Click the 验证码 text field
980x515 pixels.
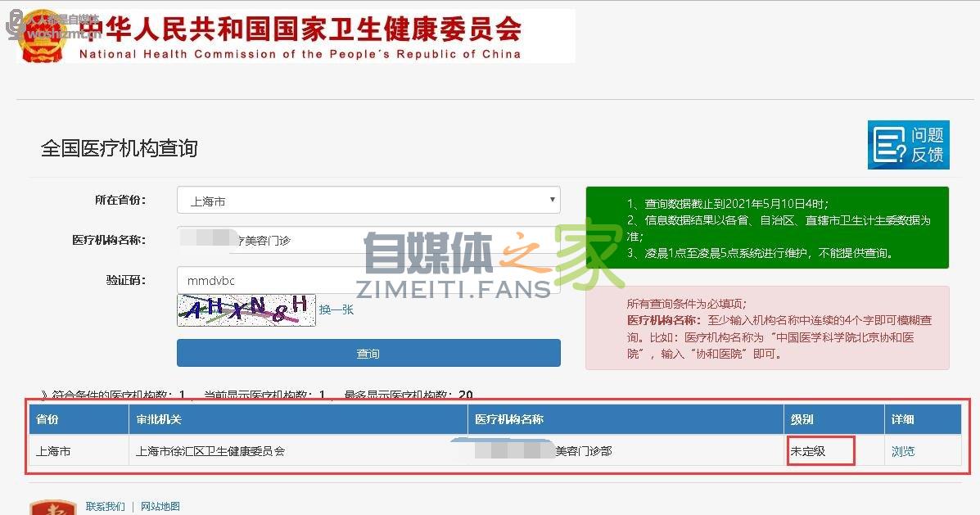coord(368,280)
